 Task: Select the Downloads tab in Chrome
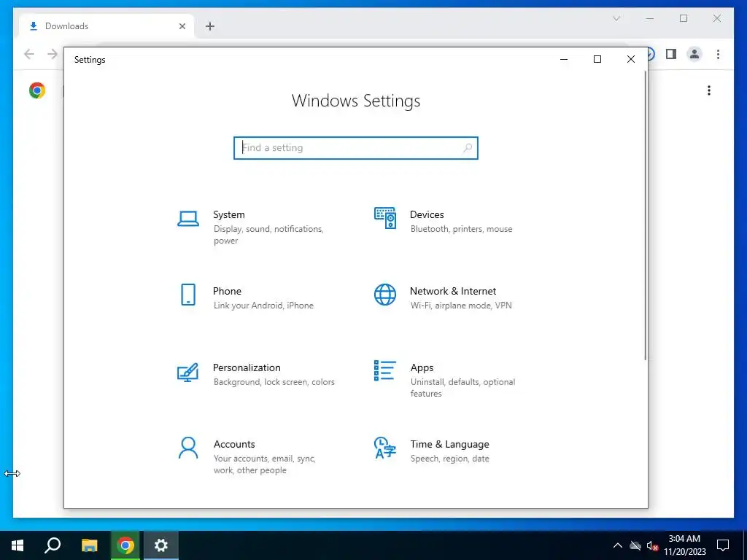(x=107, y=26)
